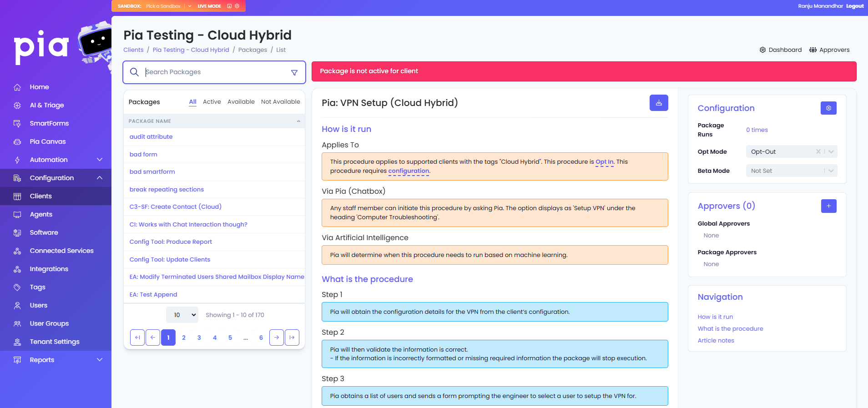Navigate to How is it run section
The image size is (868, 408).
point(715,317)
